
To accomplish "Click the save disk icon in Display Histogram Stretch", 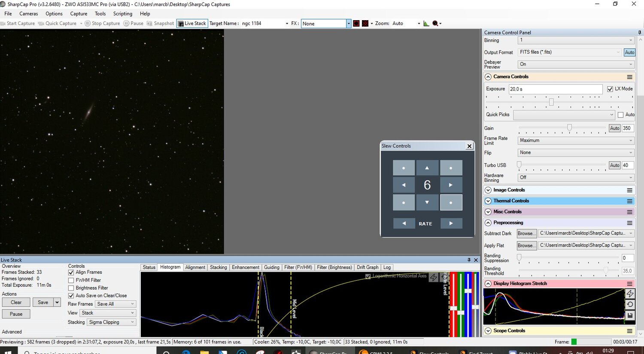I will tap(630, 315).
